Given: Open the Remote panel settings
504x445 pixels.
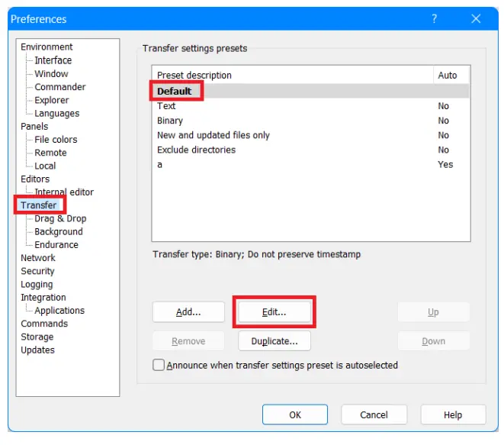Looking at the screenshot, I should pyautogui.click(x=50, y=153).
